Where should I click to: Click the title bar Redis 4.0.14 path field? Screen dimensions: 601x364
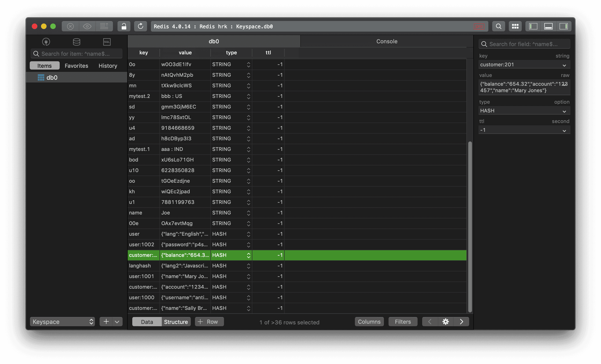pos(319,26)
